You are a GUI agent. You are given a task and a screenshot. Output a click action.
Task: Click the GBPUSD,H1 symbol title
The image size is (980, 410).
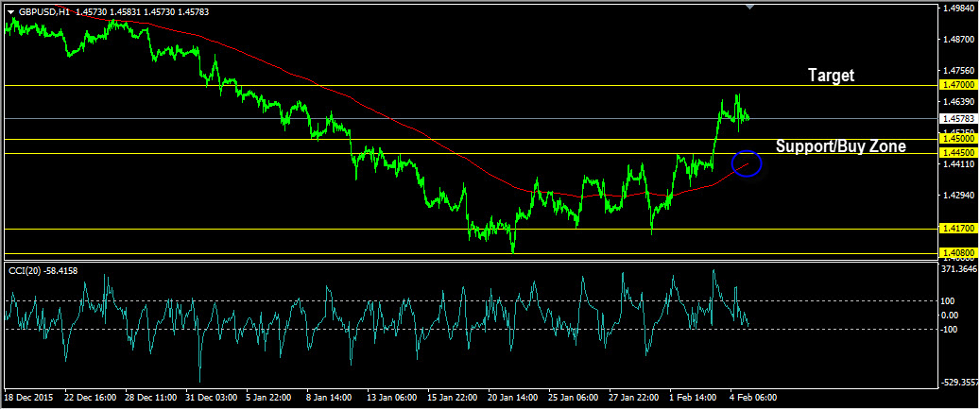[43, 11]
